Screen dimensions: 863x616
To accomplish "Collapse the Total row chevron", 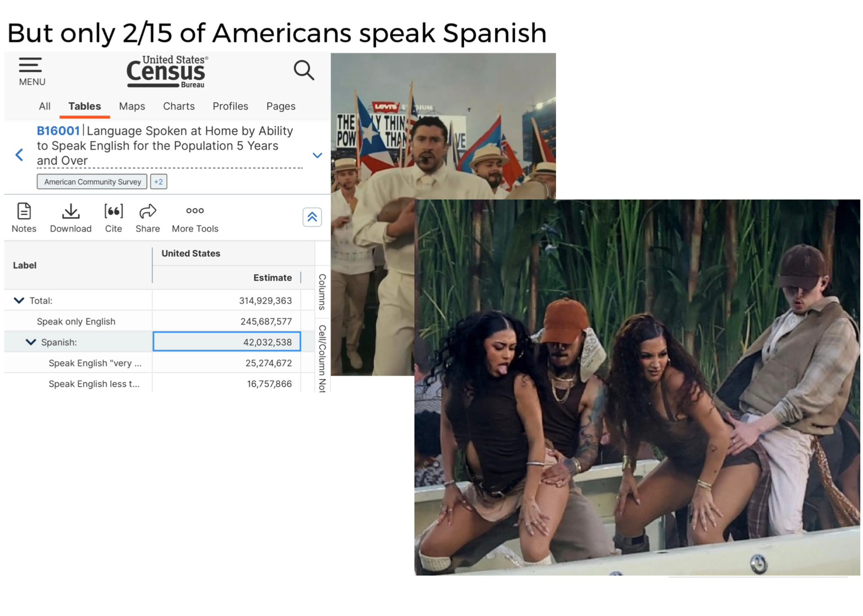I will [x=19, y=300].
